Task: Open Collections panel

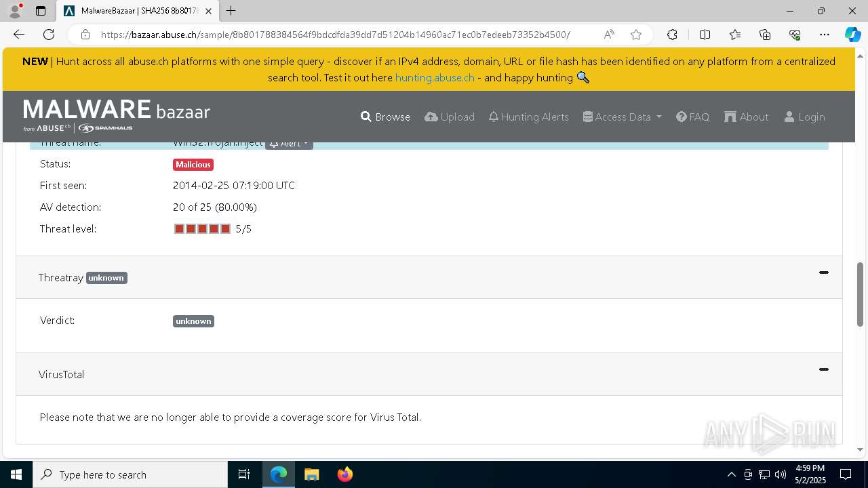Action: pyautogui.click(x=765, y=35)
